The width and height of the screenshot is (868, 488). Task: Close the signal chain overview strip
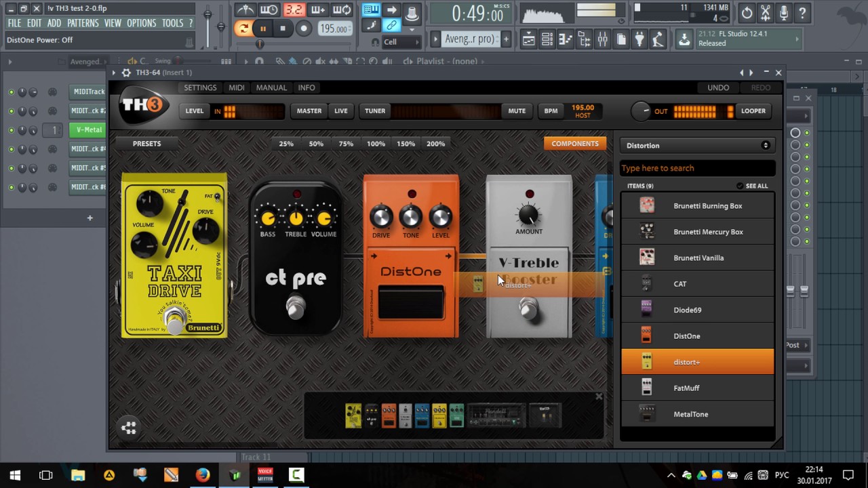pyautogui.click(x=599, y=396)
